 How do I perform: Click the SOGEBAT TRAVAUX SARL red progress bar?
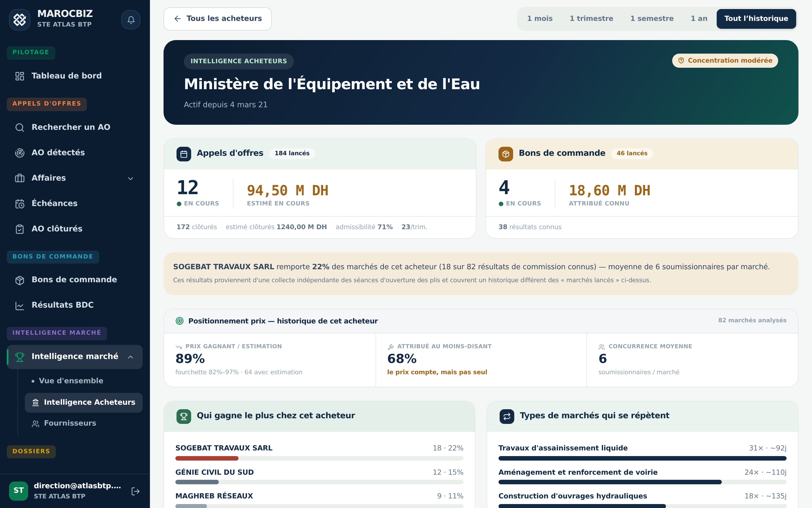coord(207,458)
